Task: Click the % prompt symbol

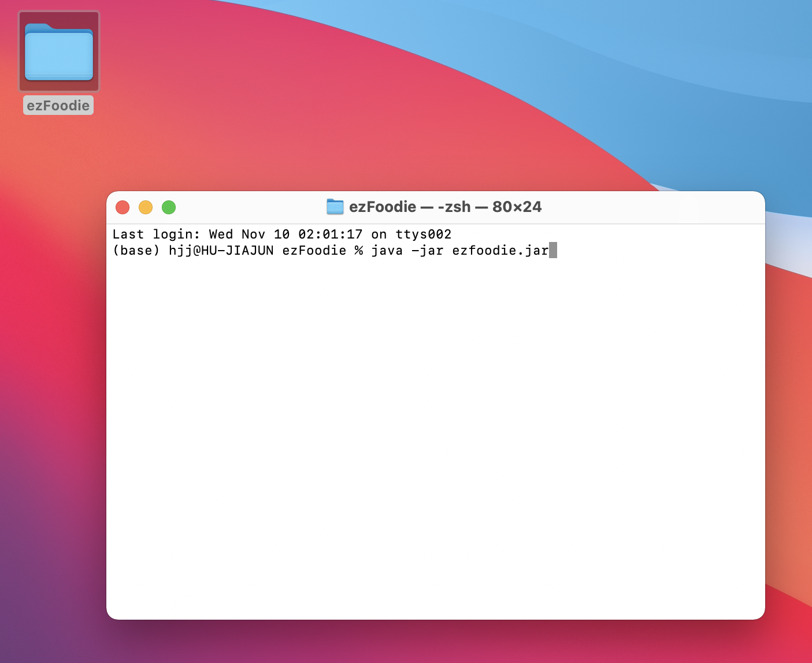Action: (359, 251)
